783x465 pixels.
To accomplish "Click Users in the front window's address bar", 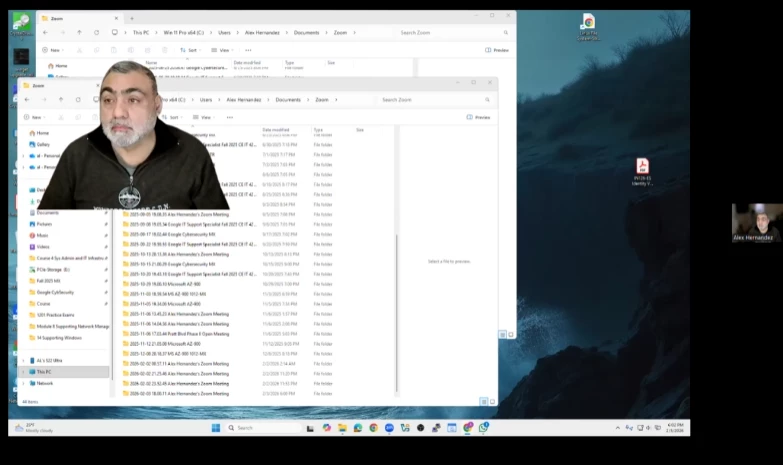I will (206, 100).
